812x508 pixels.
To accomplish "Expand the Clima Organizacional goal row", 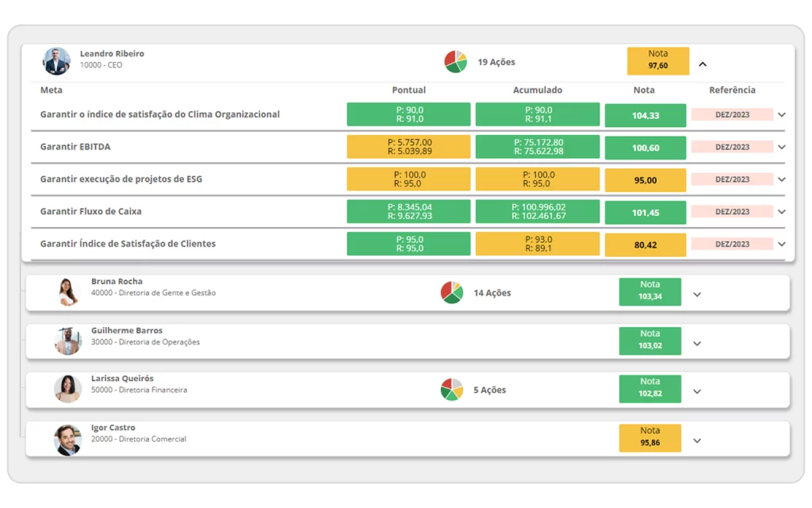I will coord(782,114).
